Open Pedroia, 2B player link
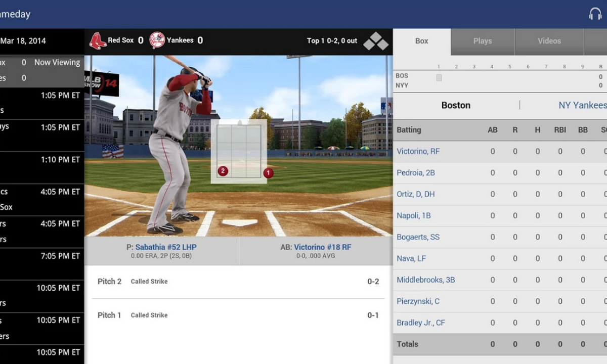Viewport: 607px width, 364px height. (x=416, y=173)
